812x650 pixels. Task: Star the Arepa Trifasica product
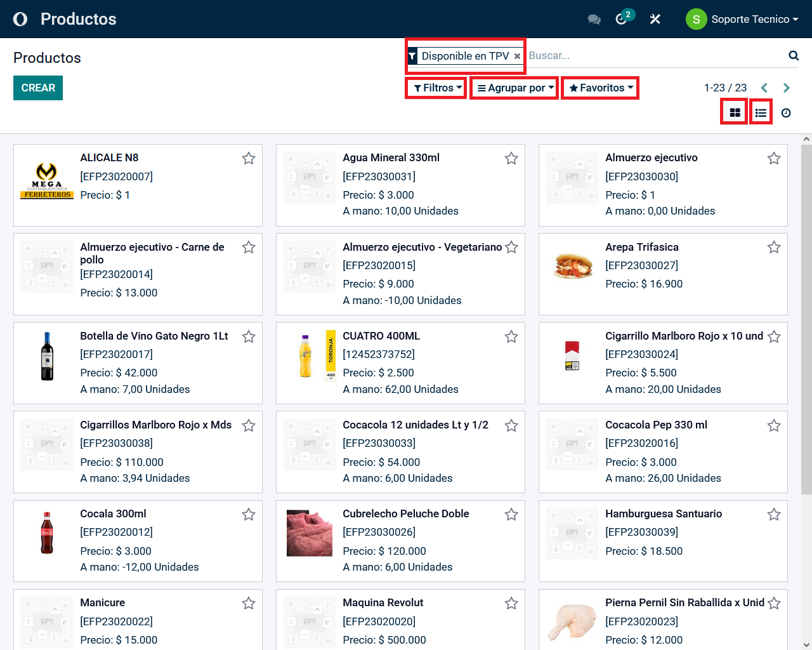click(774, 247)
